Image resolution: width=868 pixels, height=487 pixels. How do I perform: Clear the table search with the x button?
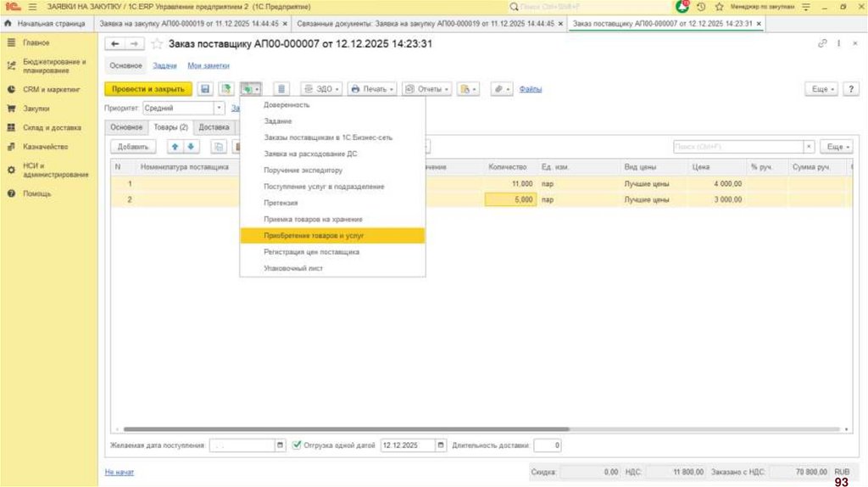point(809,147)
